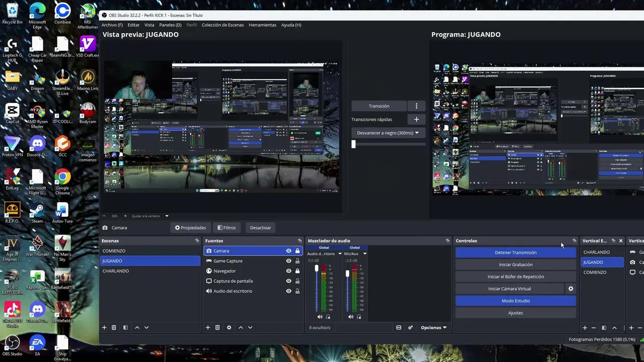Open the Paneles menu
Viewport: 644px width, 362px height.
(170, 25)
